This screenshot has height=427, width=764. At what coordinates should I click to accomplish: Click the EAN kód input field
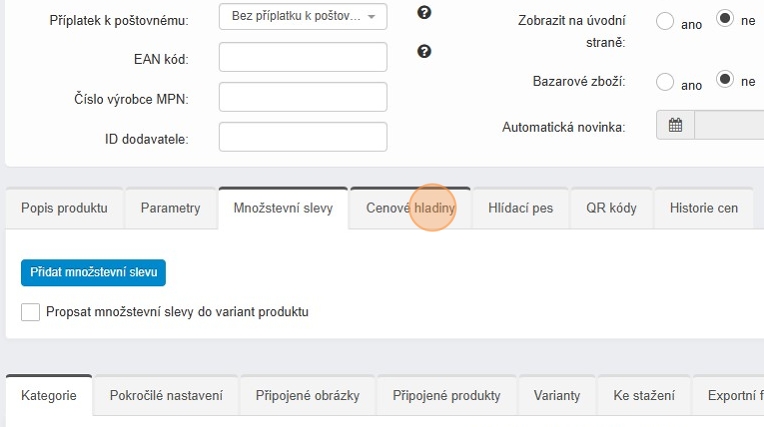pos(302,58)
